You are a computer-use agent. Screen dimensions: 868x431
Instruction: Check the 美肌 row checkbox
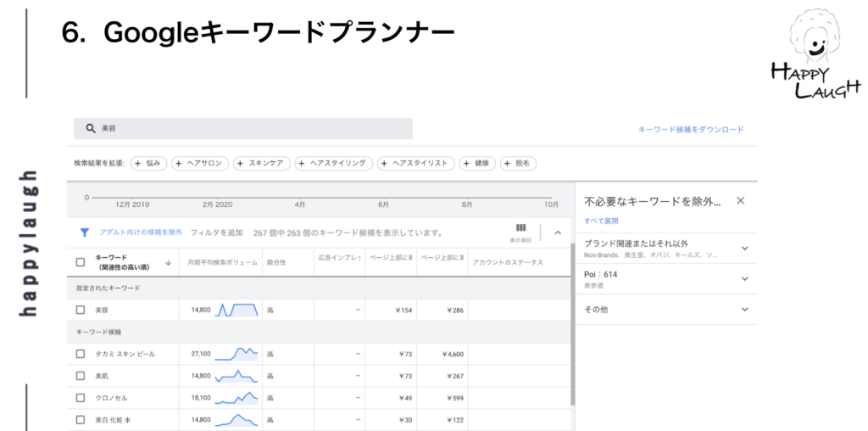(x=81, y=376)
